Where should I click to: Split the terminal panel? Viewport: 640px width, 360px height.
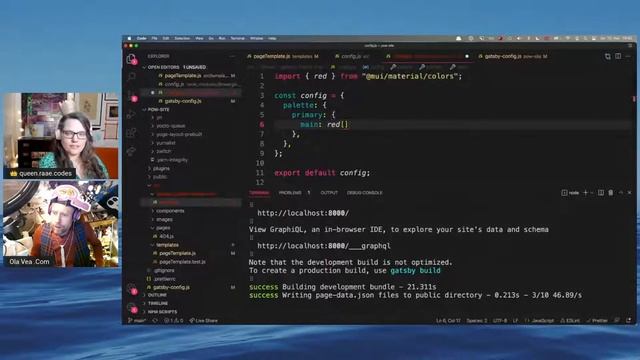point(601,193)
